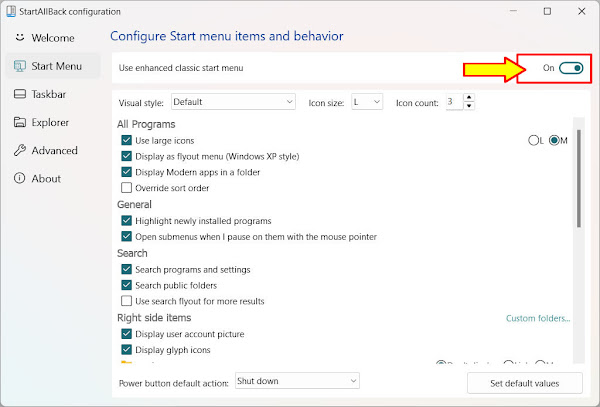Maximize the StartAllBack configuration window
Viewport: 600px width, 407px height.
[x=547, y=11]
